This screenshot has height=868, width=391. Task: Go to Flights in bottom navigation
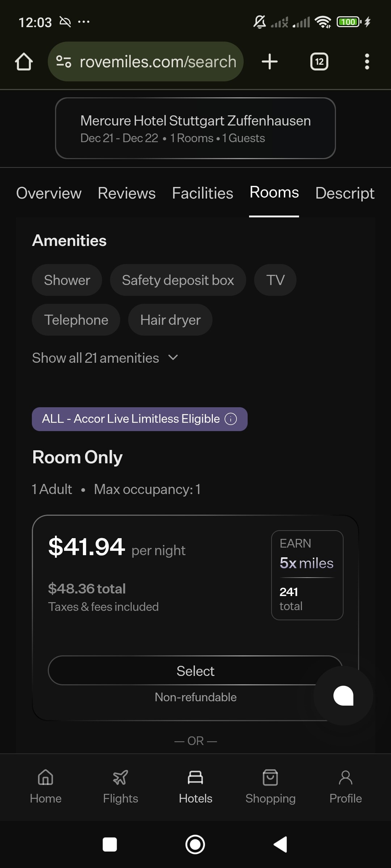pyautogui.click(x=121, y=786)
